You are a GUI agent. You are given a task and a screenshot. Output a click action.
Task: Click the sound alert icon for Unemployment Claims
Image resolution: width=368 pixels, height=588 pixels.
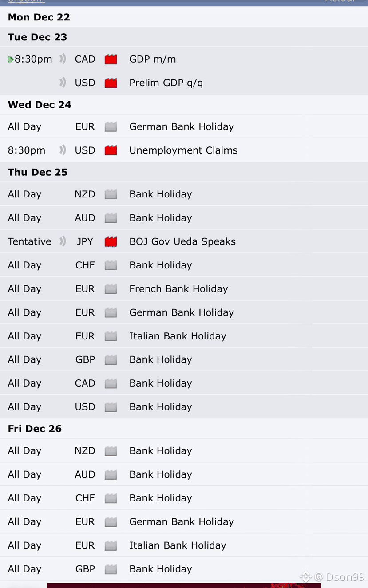tap(63, 150)
